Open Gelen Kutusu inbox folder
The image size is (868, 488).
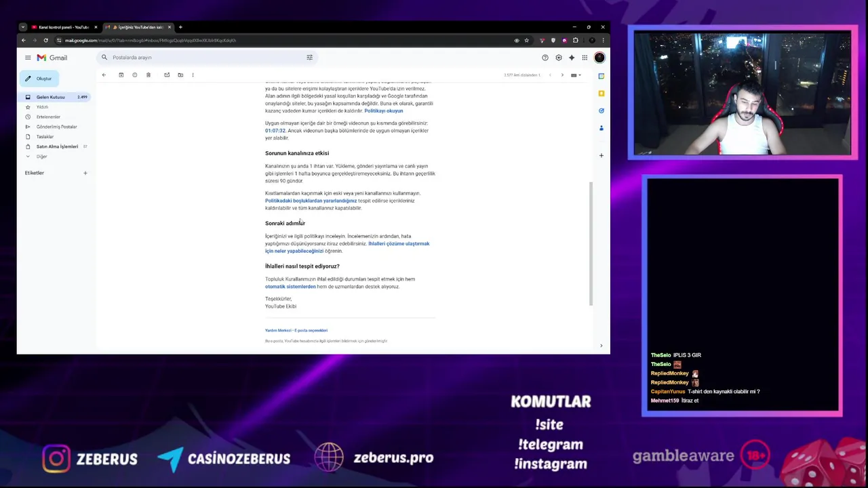tap(54, 97)
